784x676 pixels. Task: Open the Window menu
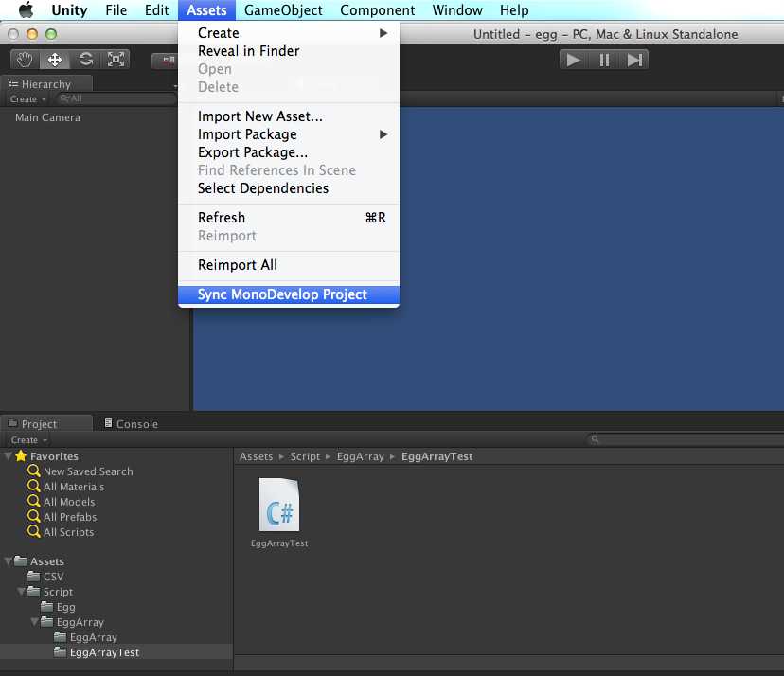pyautogui.click(x=457, y=10)
